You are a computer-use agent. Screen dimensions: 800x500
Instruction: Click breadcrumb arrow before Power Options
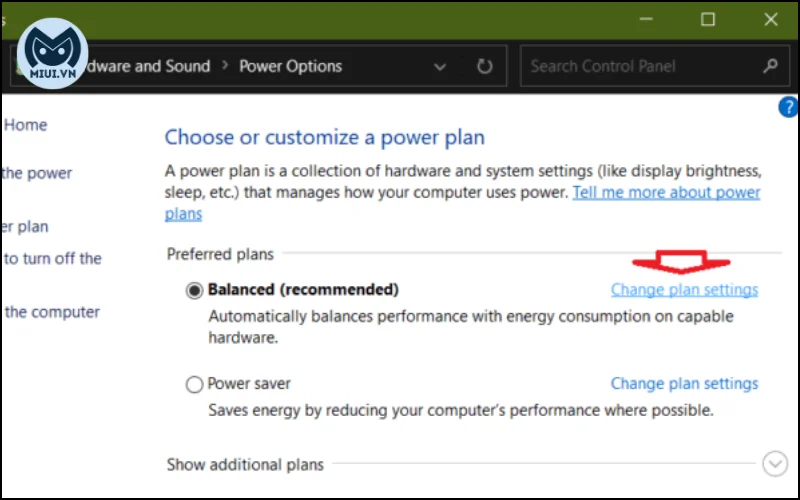click(224, 65)
